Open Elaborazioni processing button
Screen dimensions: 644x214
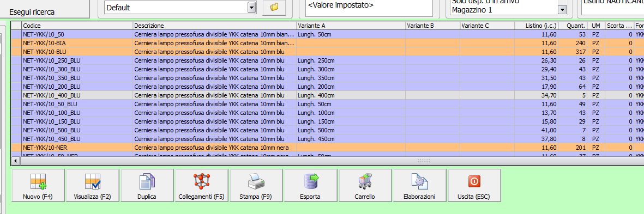419,186
